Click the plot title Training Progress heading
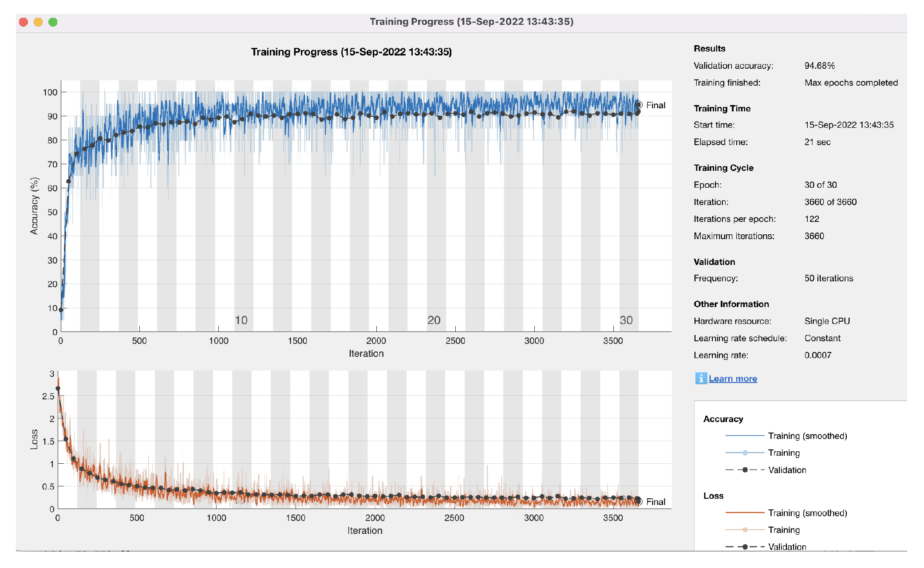The image size is (924, 568). (x=351, y=52)
